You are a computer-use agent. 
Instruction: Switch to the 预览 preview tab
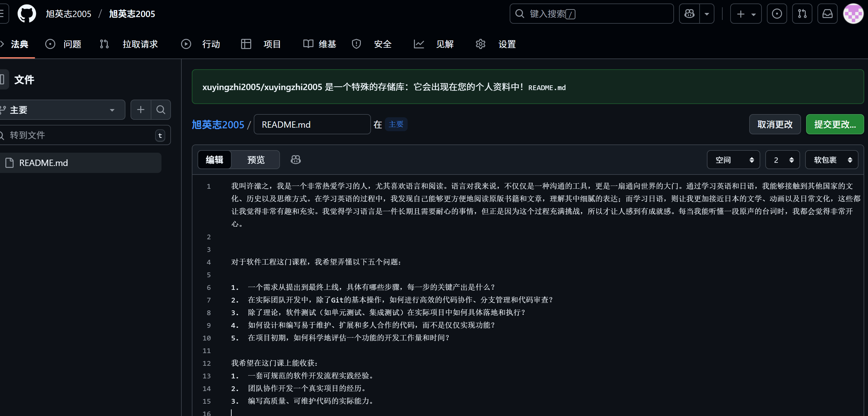(x=256, y=159)
